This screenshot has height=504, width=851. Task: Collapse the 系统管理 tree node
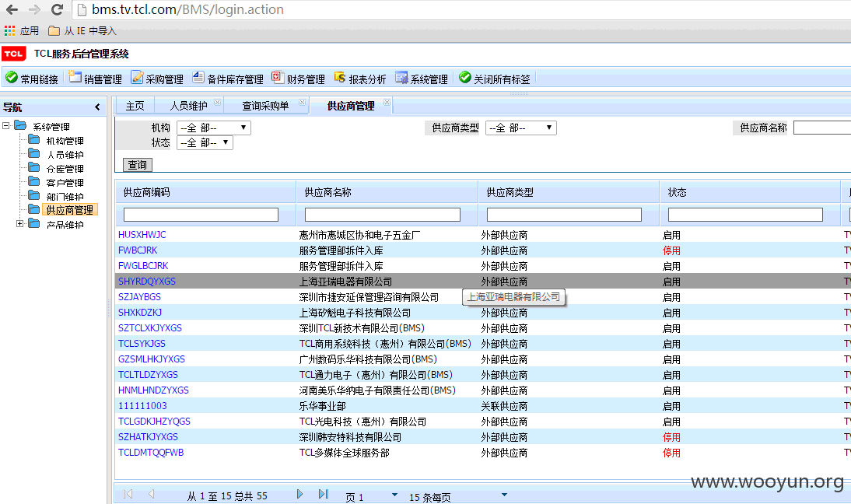[6, 126]
